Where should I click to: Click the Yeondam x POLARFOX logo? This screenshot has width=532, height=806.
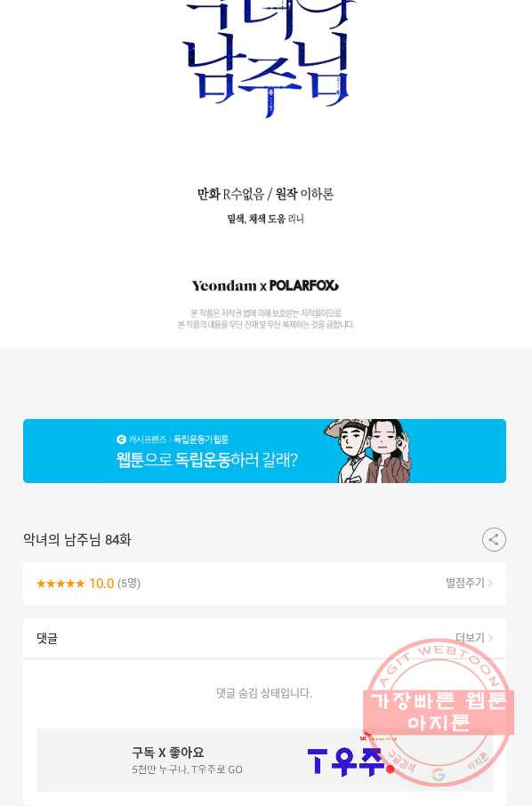point(265,286)
